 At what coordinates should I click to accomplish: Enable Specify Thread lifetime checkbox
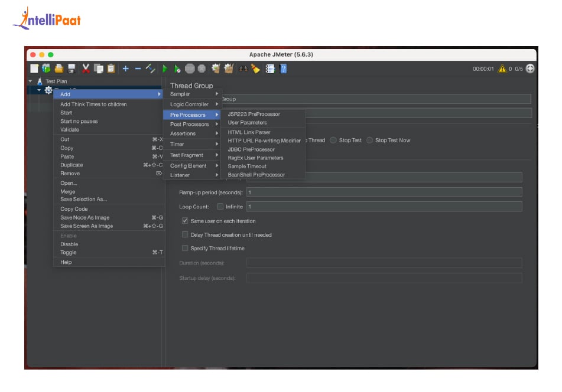point(185,248)
